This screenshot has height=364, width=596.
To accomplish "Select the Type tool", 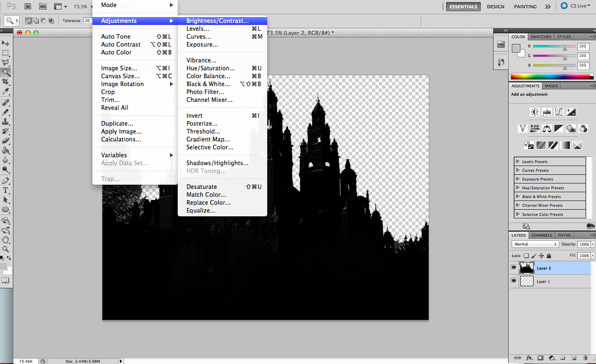I will 6,190.
